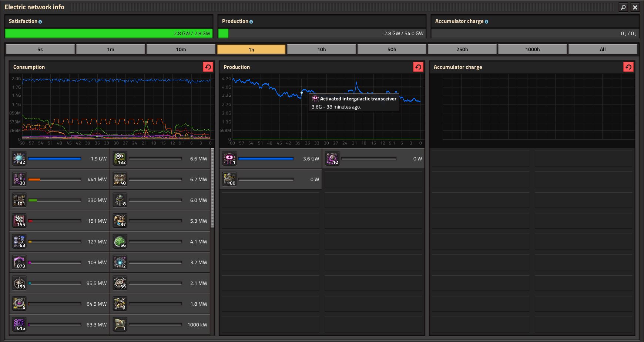Reset the Consumption graph
This screenshot has width=644, height=342.
208,67
